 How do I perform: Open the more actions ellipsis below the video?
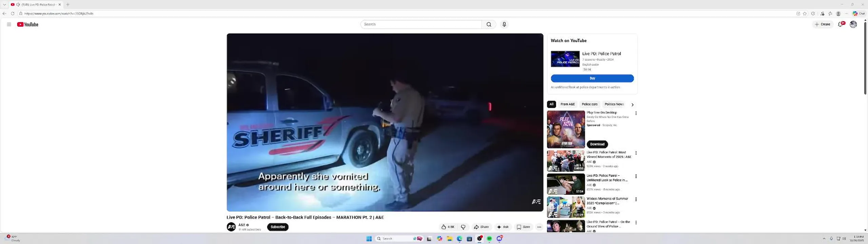(x=539, y=227)
